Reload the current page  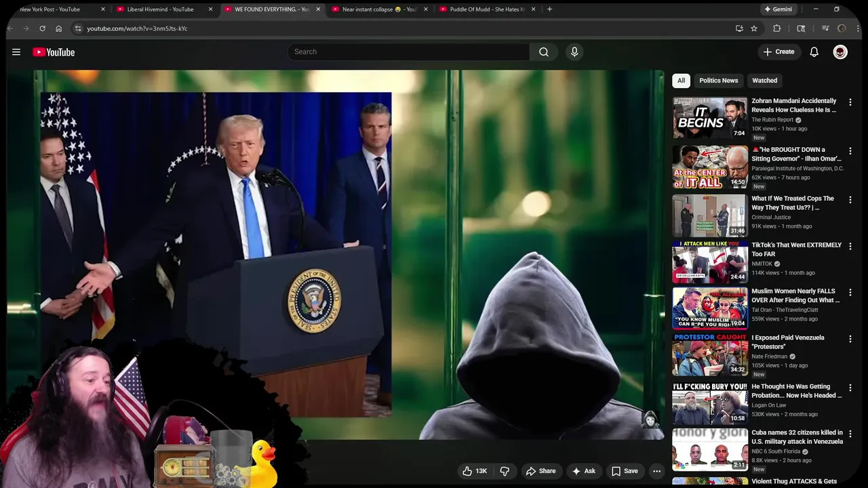tap(42, 28)
